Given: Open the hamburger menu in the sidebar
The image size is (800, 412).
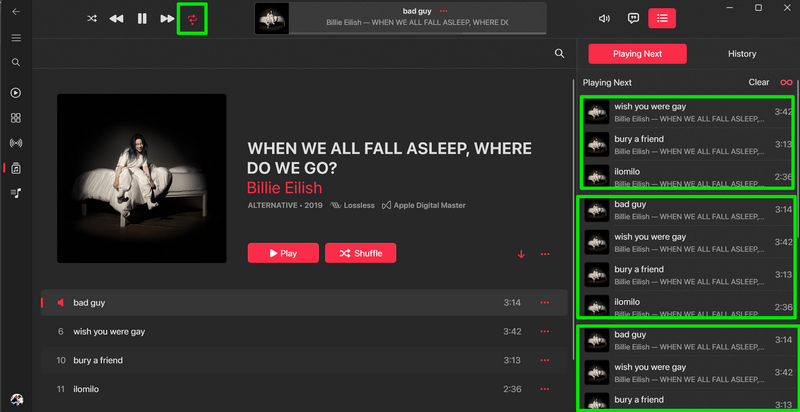Looking at the screenshot, I should [16, 38].
